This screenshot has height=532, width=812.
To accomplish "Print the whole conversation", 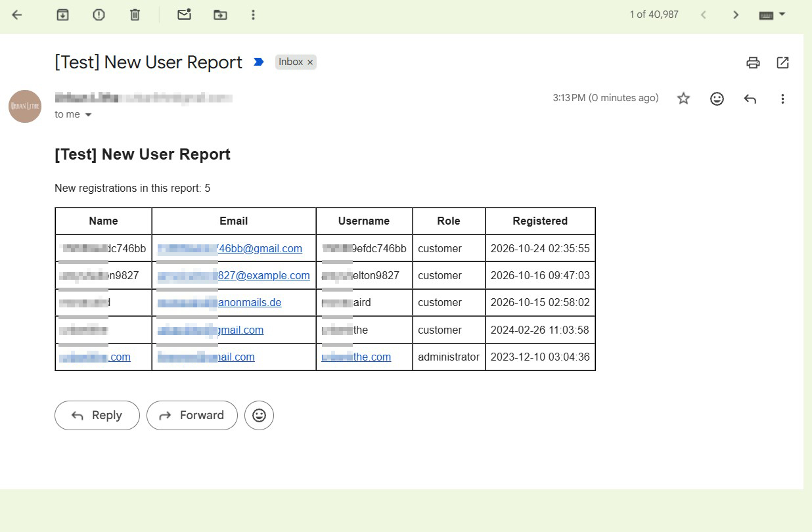I will (x=753, y=62).
